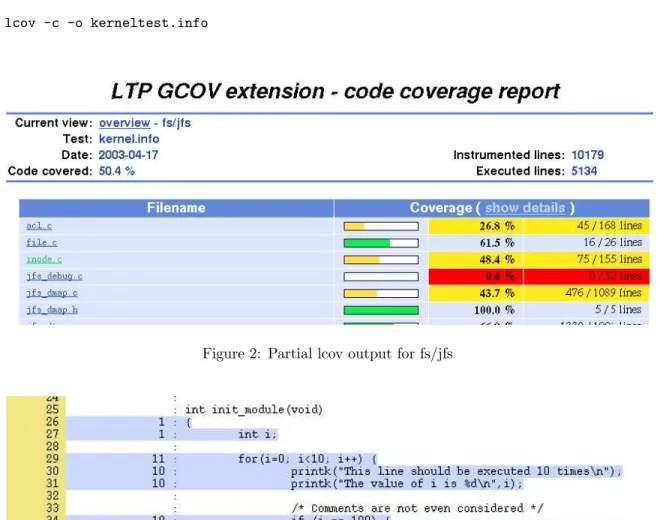
Task: Open the inode.c file link
Action: click(x=44, y=259)
